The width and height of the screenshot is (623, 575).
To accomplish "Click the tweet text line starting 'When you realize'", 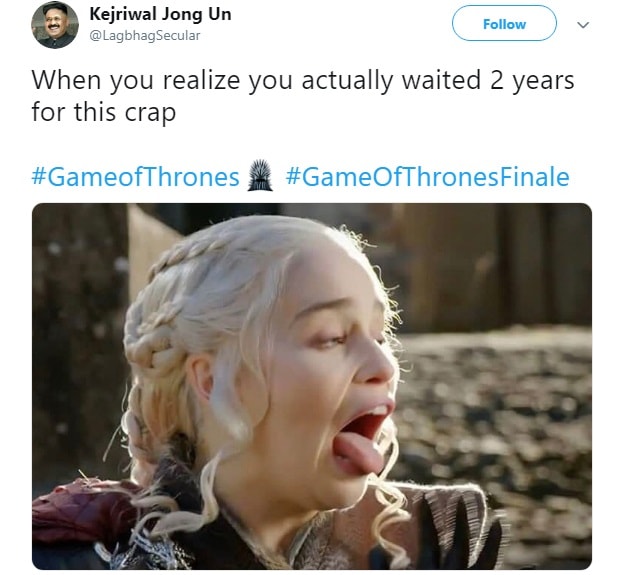I will click(x=303, y=80).
